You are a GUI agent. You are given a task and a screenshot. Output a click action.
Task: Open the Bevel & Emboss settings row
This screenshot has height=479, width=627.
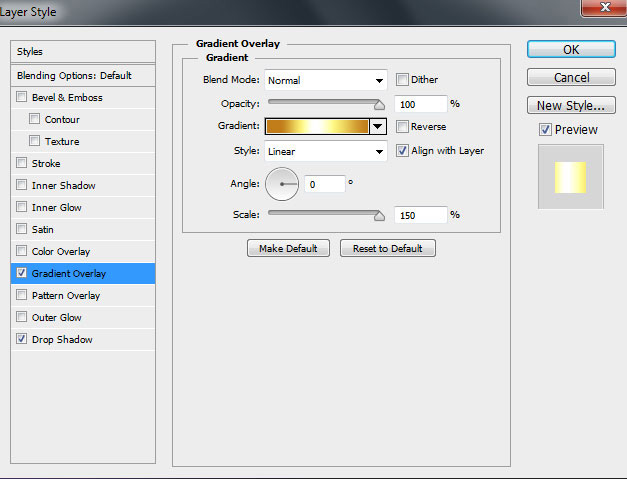[83, 98]
